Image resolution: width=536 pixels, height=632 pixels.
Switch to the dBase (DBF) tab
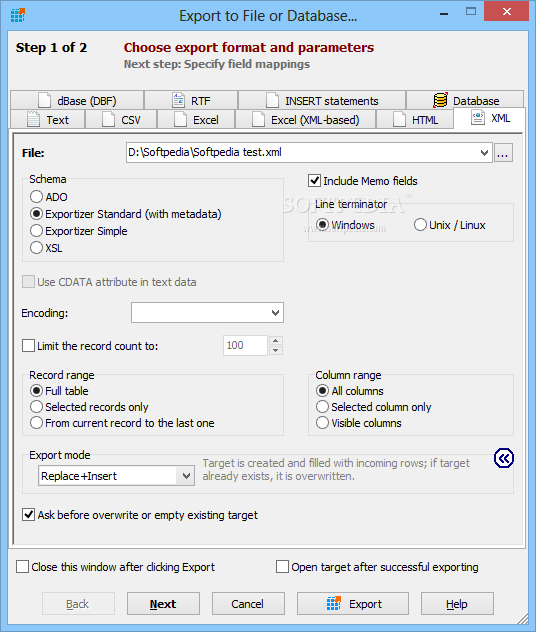(x=77, y=100)
